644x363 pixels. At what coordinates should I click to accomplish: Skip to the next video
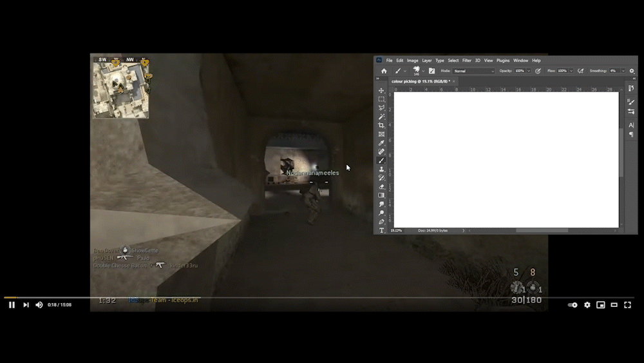26,305
